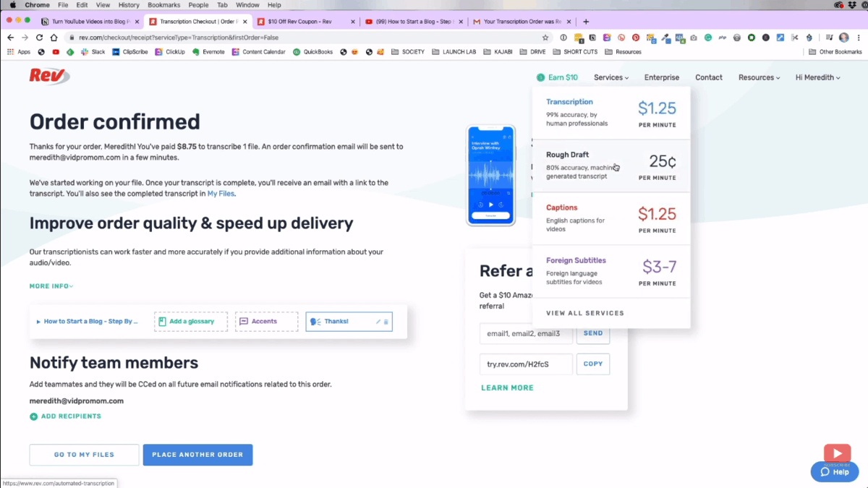
Task: Click the browser back arrow
Action: click(10, 37)
